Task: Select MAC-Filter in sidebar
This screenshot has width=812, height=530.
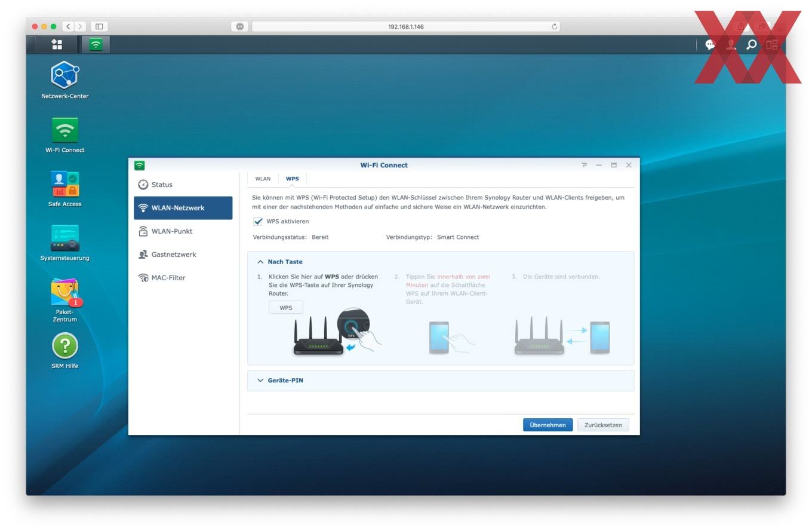Action: click(x=183, y=278)
